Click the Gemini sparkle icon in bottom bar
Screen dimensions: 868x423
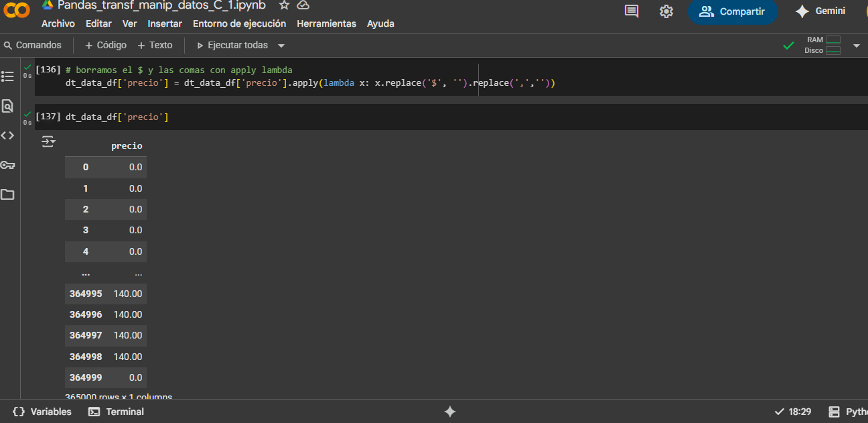(x=450, y=412)
